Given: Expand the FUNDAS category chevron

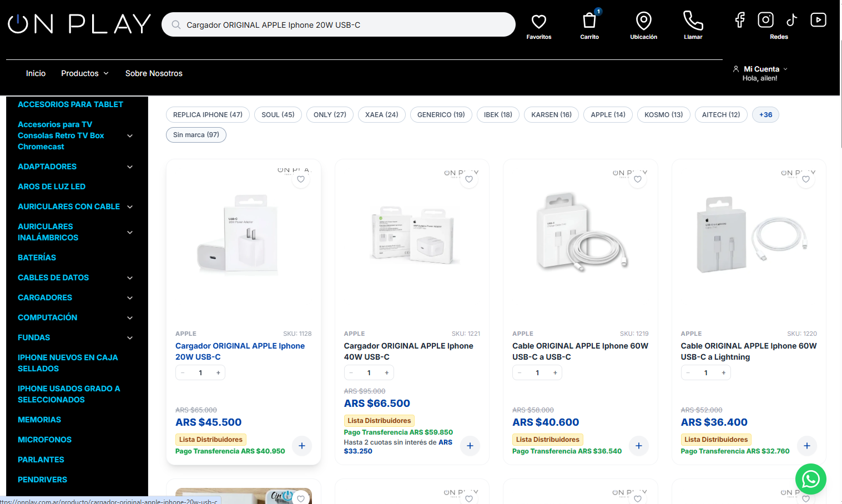Looking at the screenshot, I should coord(130,338).
